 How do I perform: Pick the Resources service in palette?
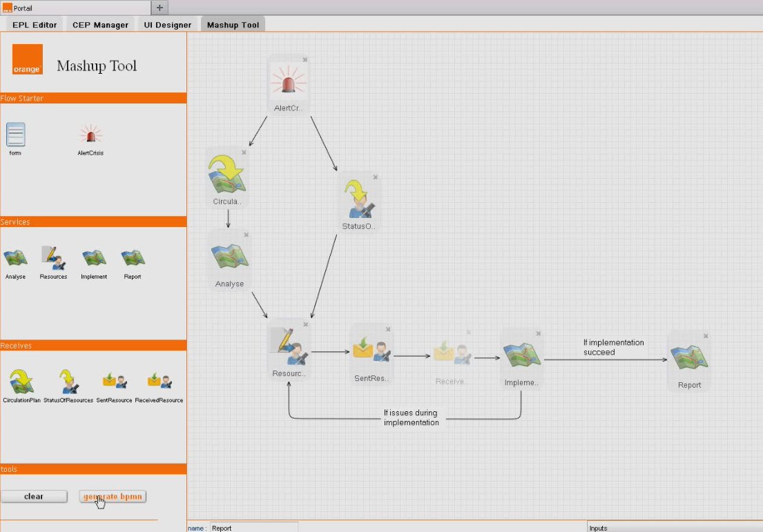(x=53, y=258)
